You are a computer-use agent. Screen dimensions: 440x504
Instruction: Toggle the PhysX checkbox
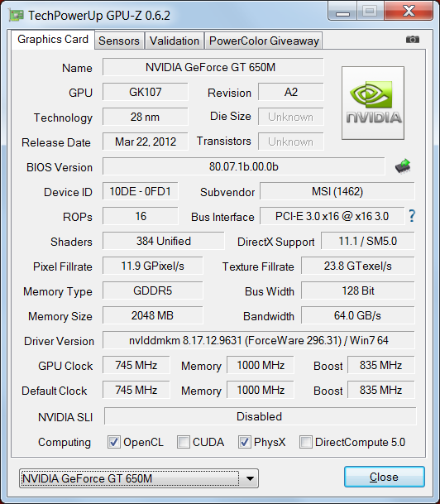point(245,442)
